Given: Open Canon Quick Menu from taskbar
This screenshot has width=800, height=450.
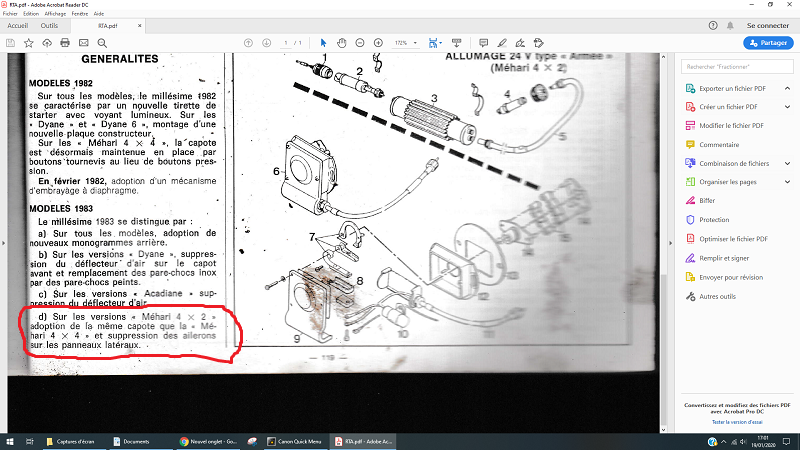Looking at the screenshot, I should pyautogui.click(x=295, y=442).
